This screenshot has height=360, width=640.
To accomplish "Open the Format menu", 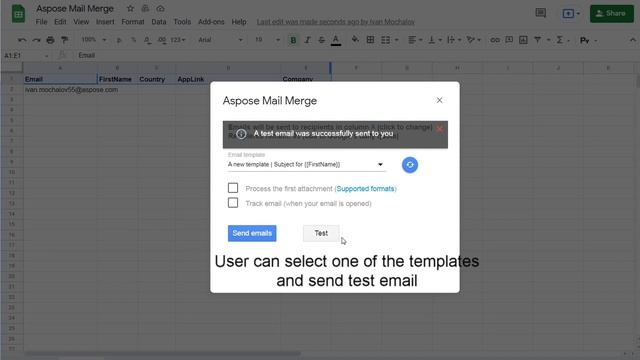I will [x=133, y=22].
